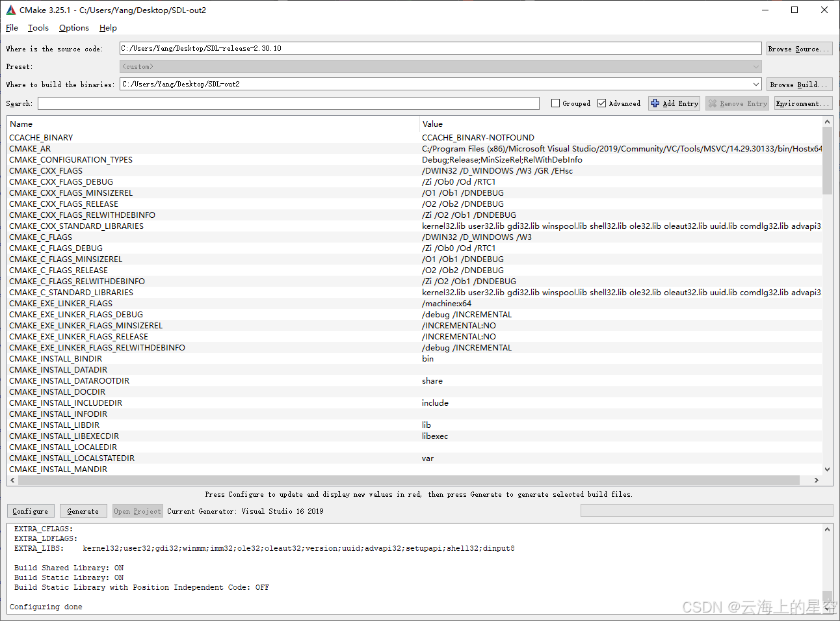
Task: Select CMAKE_EXE_LINKER_FLAGS_RELEASE entry
Action: [x=79, y=336]
